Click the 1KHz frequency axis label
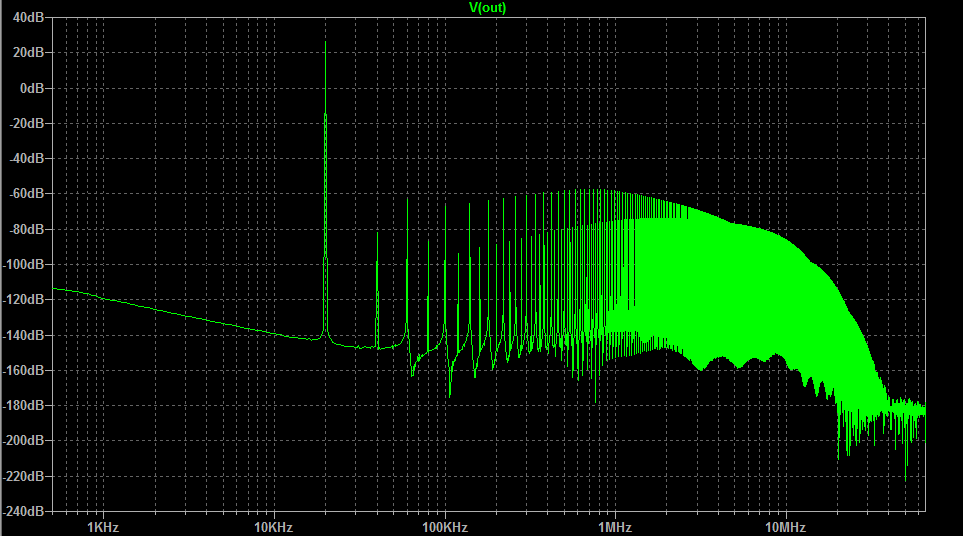Screen dimensions: 963x539 [x=103, y=527]
